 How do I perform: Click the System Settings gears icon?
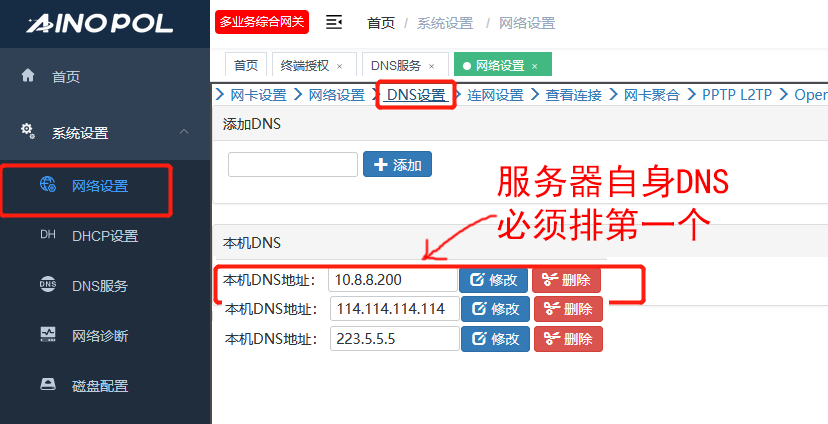click(28, 132)
